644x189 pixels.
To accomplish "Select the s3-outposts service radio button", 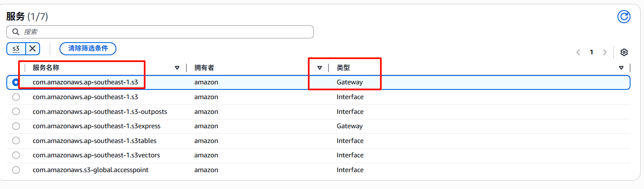I will pos(16,111).
